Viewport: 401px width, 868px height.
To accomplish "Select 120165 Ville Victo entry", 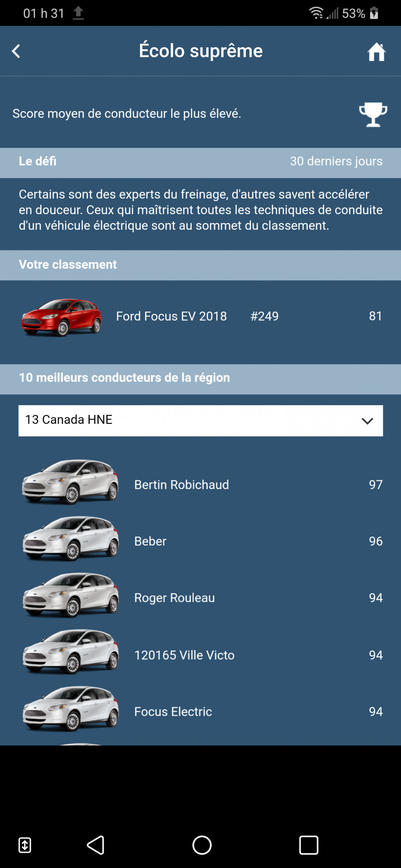I will click(x=184, y=655).
